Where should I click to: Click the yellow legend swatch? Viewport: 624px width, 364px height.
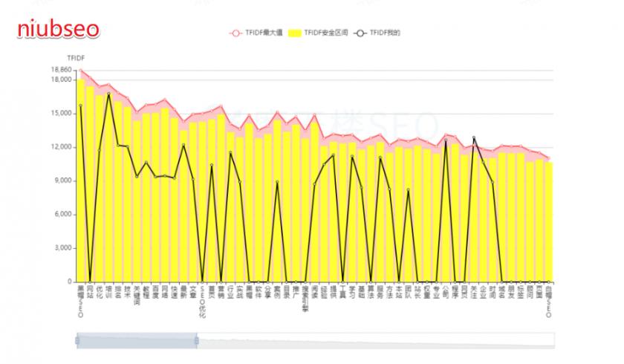(296, 33)
